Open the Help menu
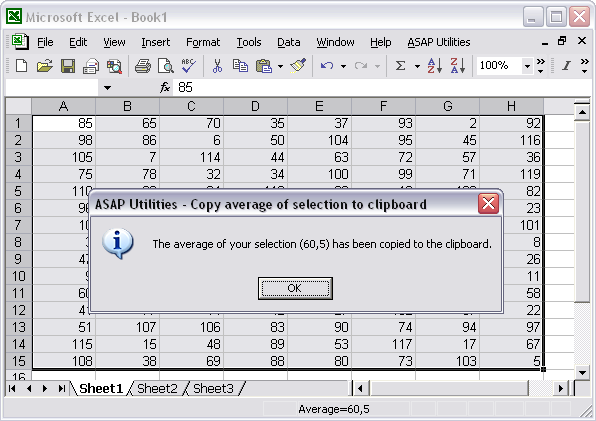Screen dimensions: 596x421 pyautogui.click(x=380, y=42)
